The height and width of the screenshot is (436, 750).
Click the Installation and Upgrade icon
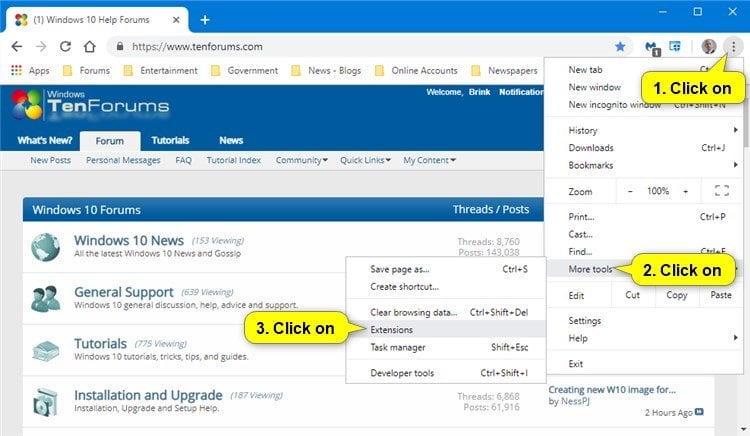[45, 402]
